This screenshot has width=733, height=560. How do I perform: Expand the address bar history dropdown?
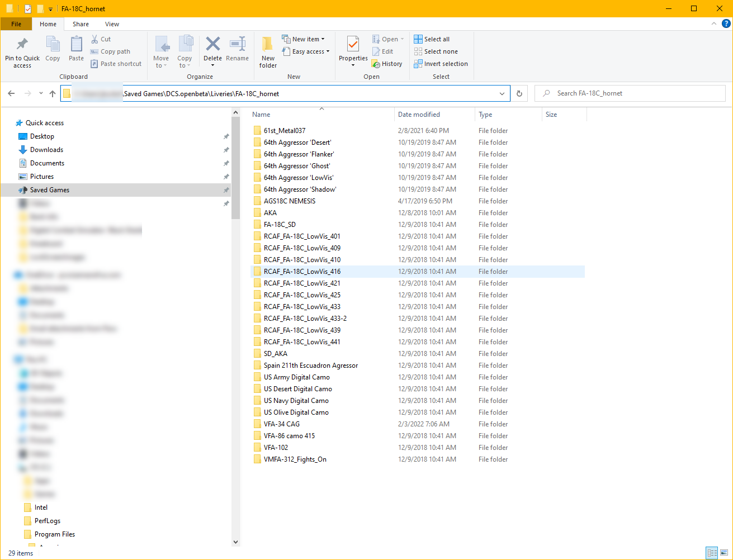point(502,93)
